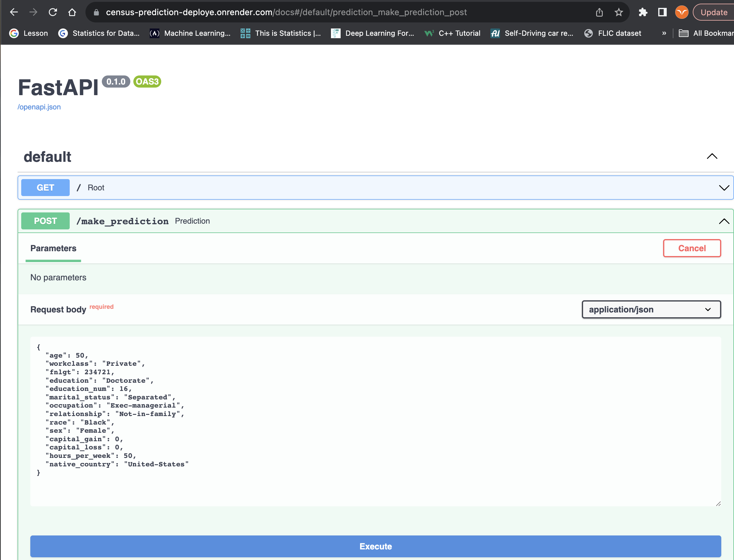
Task: Click the browser back arrow
Action: 14,12
